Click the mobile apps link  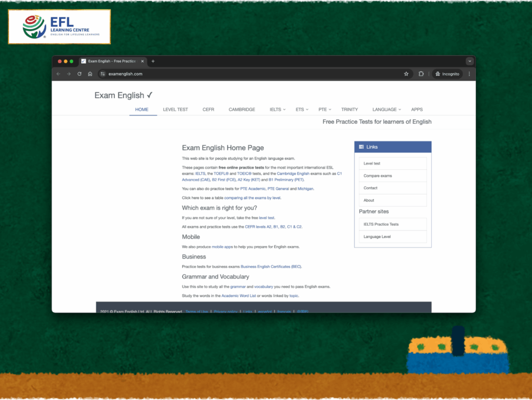point(222,247)
